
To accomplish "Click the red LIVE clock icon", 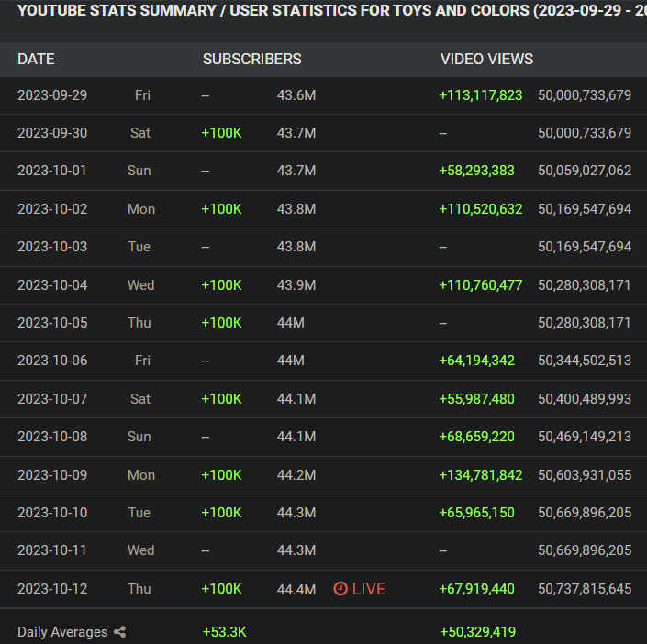I will coord(340,589).
